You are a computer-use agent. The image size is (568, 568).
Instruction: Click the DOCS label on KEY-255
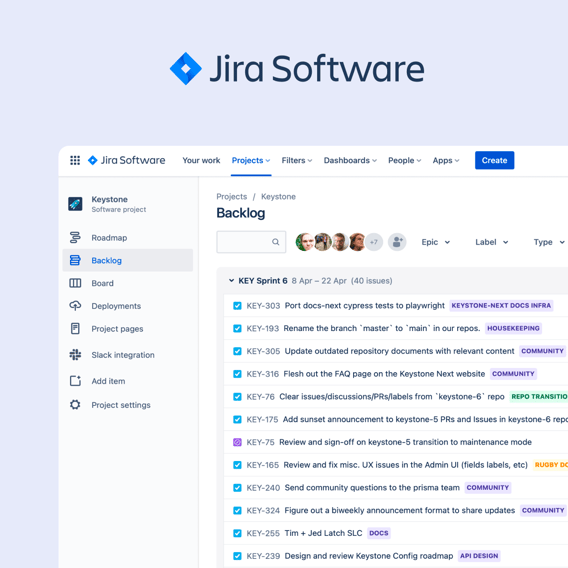coord(379,533)
